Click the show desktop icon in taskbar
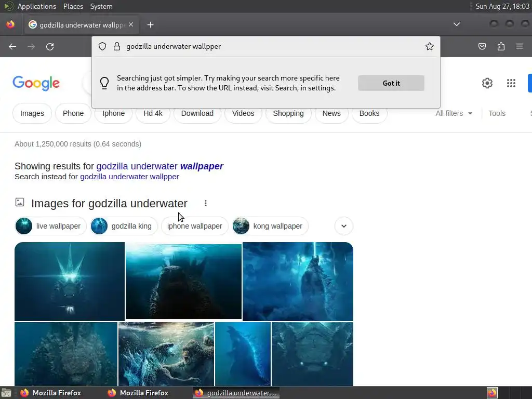The height and width of the screenshot is (399, 532). pyautogui.click(x=6, y=393)
